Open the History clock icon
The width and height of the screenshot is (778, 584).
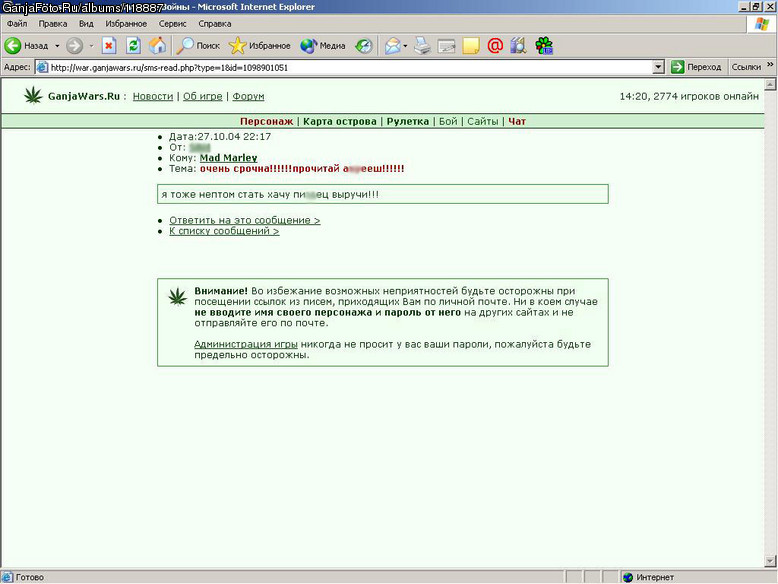[x=364, y=46]
